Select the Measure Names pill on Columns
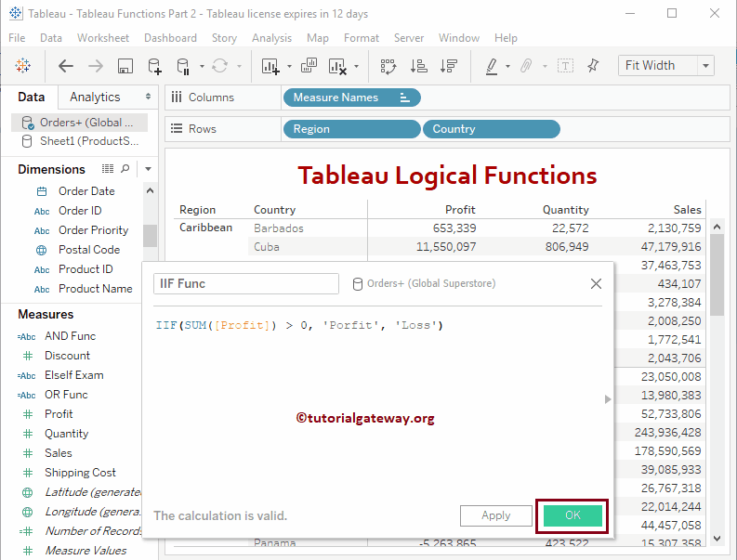The width and height of the screenshot is (737, 560). [351, 98]
